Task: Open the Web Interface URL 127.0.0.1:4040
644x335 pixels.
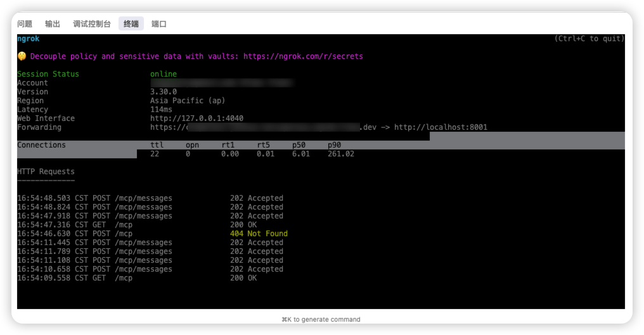Action: [x=196, y=118]
